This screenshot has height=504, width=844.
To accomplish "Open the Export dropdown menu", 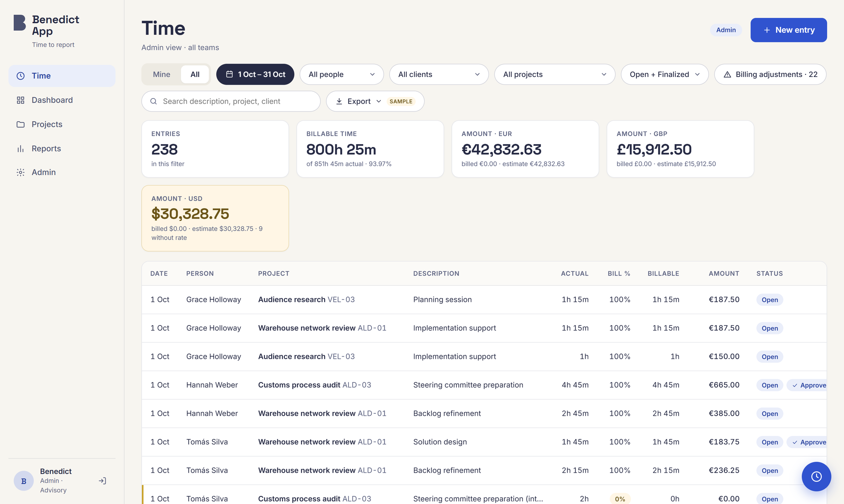I will pyautogui.click(x=375, y=101).
